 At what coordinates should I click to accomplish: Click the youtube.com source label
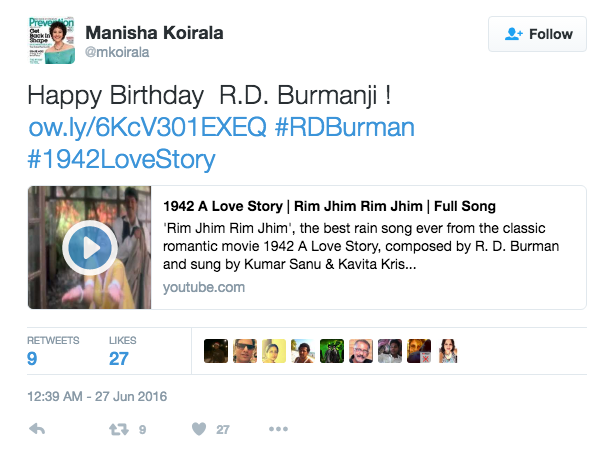pyautogui.click(x=204, y=287)
